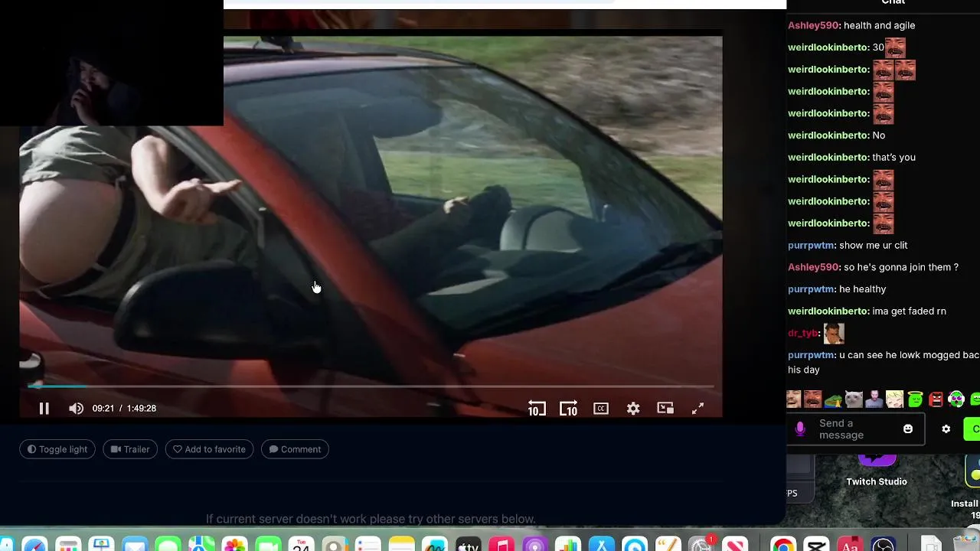The width and height of the screenshot is (980, 551).
Task: Mute the video player volume
Action: [x=76, y=409]
